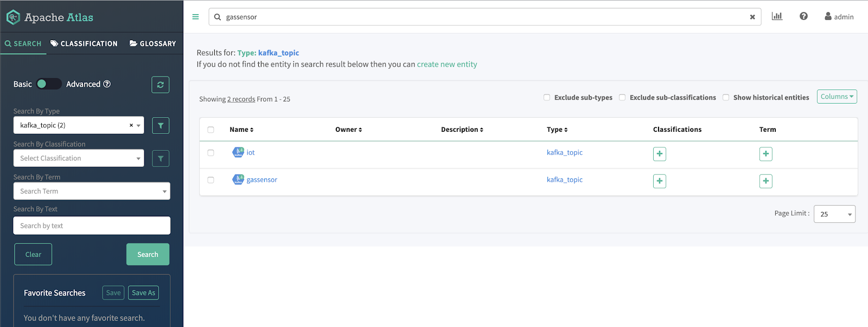This screenshot has height=327, width=868.
Task: Sort by Description column arrows
Action: tap(481, 130)
